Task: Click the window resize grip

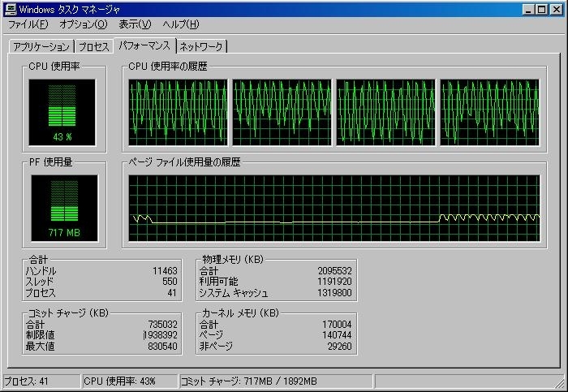Action: click(x=560, y=383)
